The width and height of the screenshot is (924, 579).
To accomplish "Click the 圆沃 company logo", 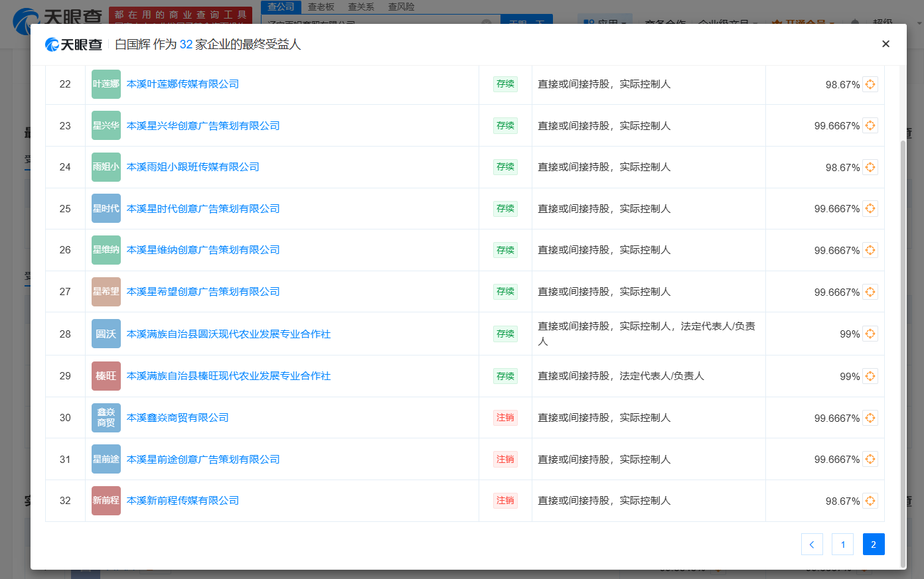I will 106,334.
